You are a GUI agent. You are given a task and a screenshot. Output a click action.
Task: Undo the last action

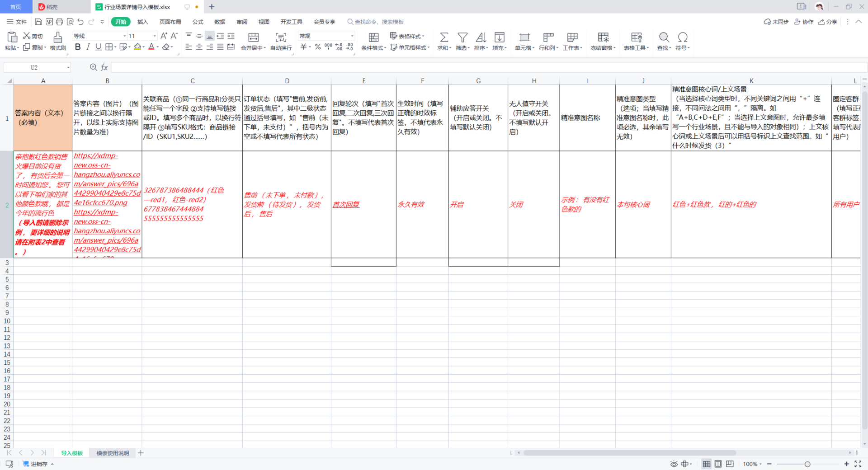pyautogui.click(x=80, y=22)
